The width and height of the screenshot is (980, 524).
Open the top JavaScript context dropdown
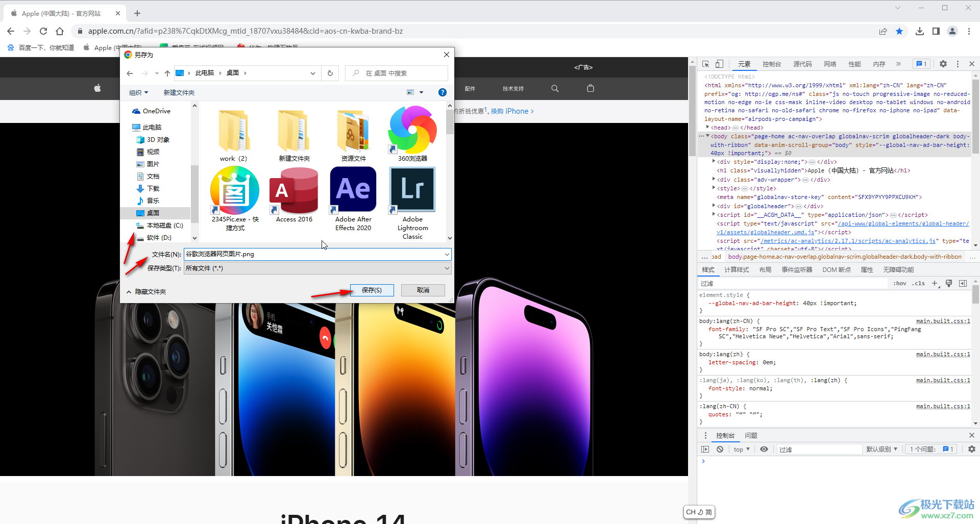point(742,449)
